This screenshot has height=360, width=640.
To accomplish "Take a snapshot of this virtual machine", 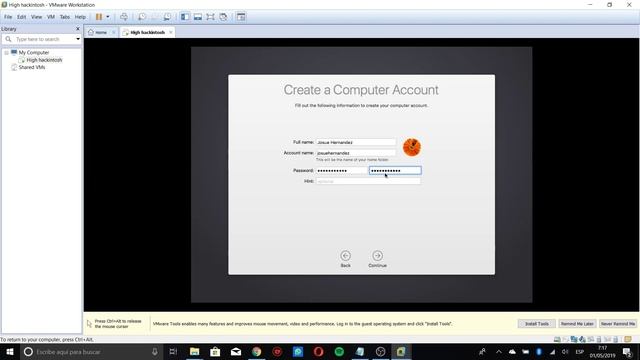I will point(142,17).
